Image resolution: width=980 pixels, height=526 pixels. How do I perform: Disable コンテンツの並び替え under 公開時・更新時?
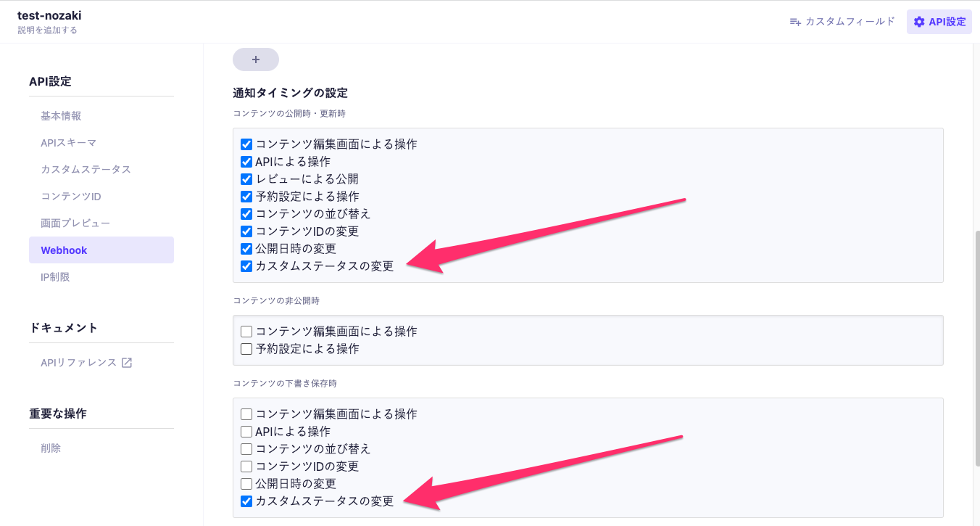(246, 214)
